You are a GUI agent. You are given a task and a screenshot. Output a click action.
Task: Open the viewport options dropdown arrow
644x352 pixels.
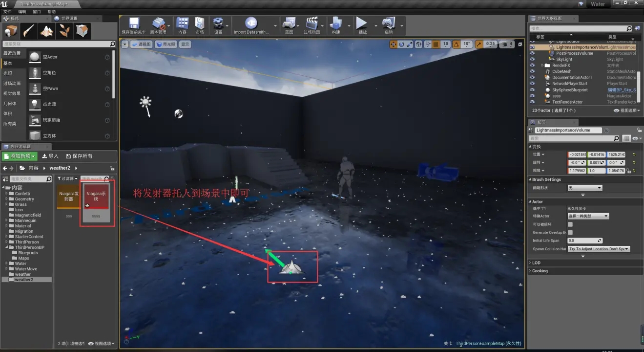[x=125, y=44]
